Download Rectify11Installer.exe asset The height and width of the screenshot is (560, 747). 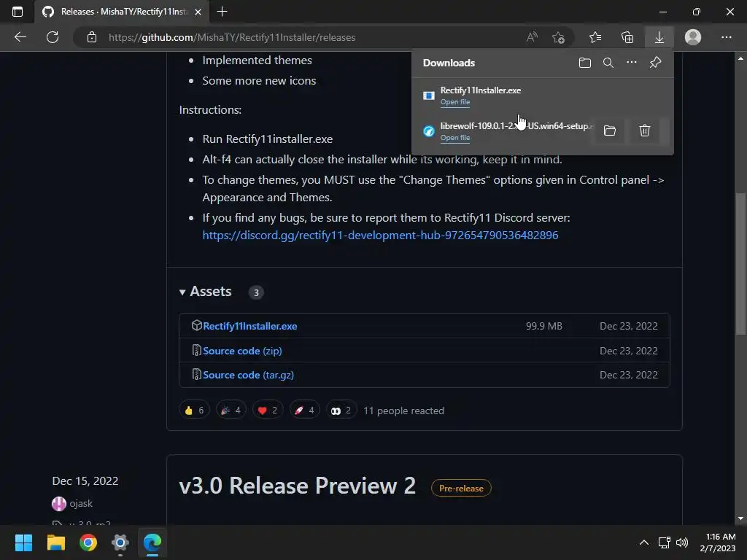pyautogui.click(x=249, y=326)
